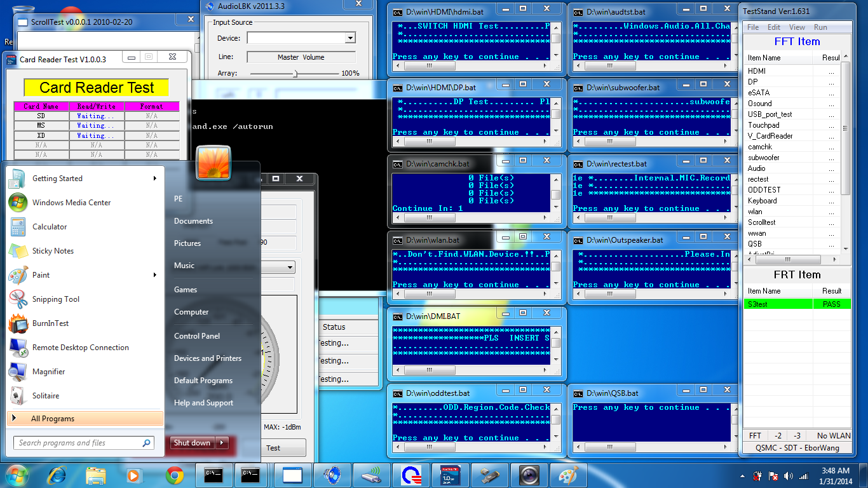Open the File menu in TestStand
The height and width of the screenshot is (488, 868).
(753, 27)
